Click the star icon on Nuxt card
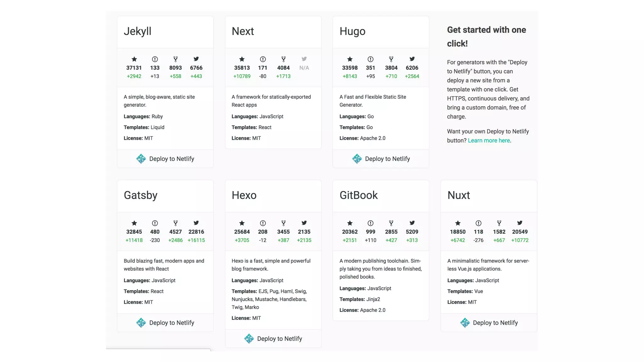 click(x=458, y=223)
